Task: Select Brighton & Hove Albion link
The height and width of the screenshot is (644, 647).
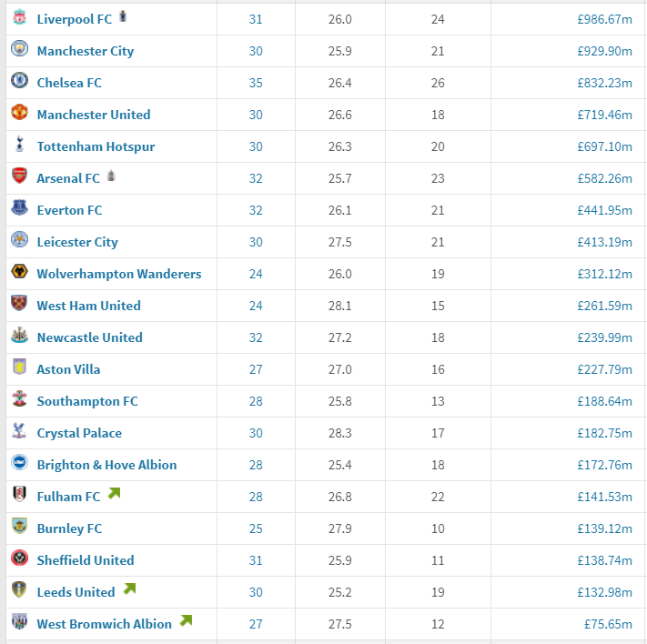Action: pyautogui.click(x=106, y=465)
